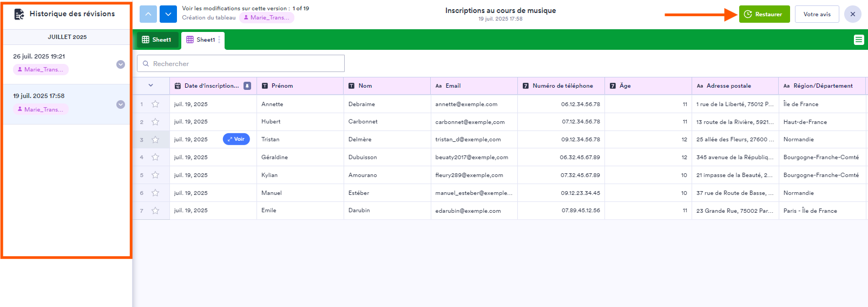Star row 6 for Manuel
The image size is (868, 307).
[x=155, y=193]
